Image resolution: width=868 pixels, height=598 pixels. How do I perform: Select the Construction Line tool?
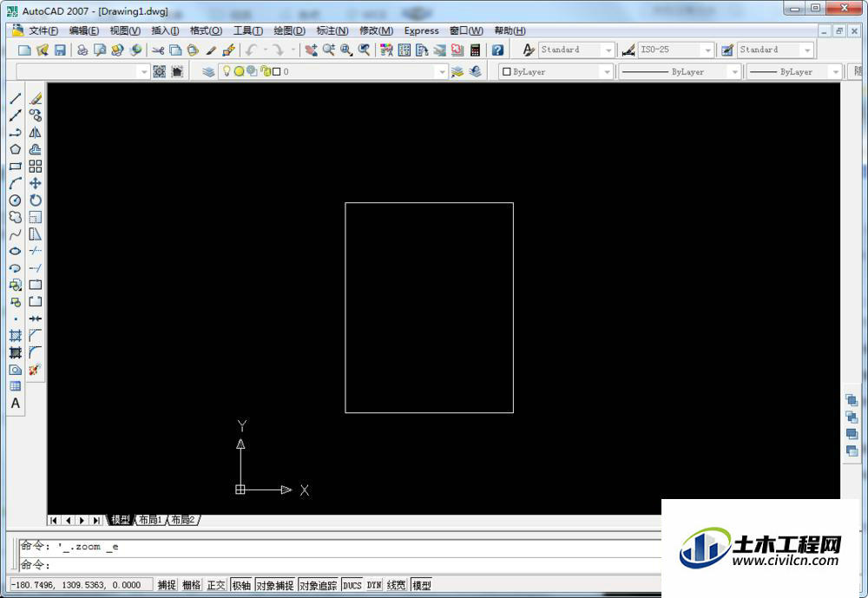pyautogui.click(x=16, y=115)
